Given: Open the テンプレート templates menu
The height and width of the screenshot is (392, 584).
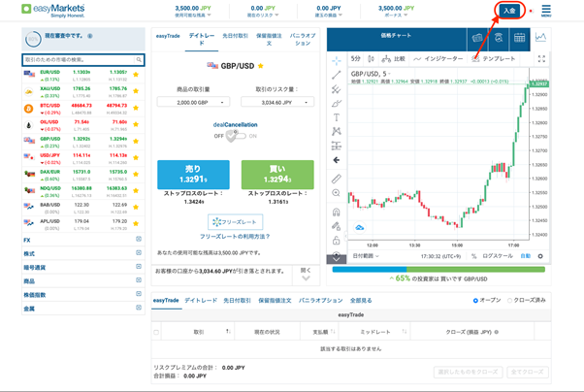Looking at the screenshot, I should [494, 59].
